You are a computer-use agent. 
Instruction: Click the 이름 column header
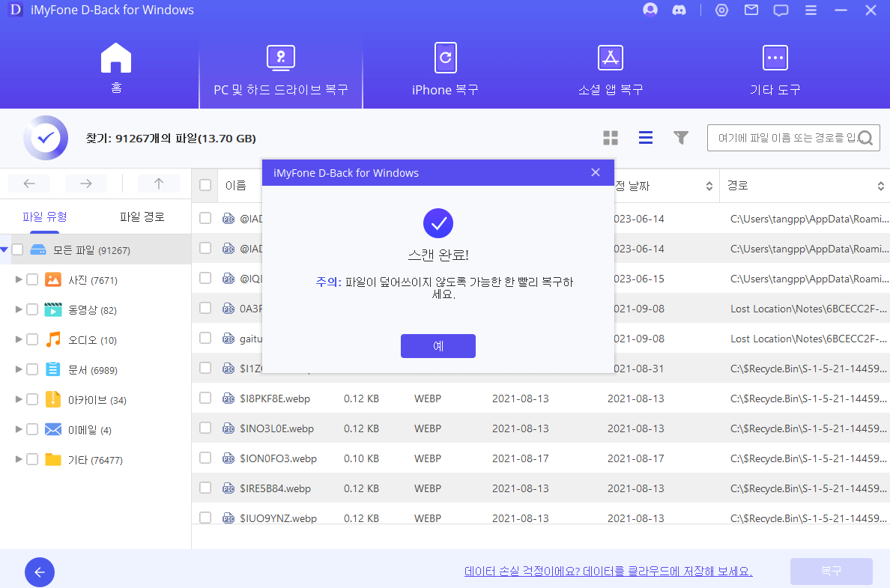235,186
